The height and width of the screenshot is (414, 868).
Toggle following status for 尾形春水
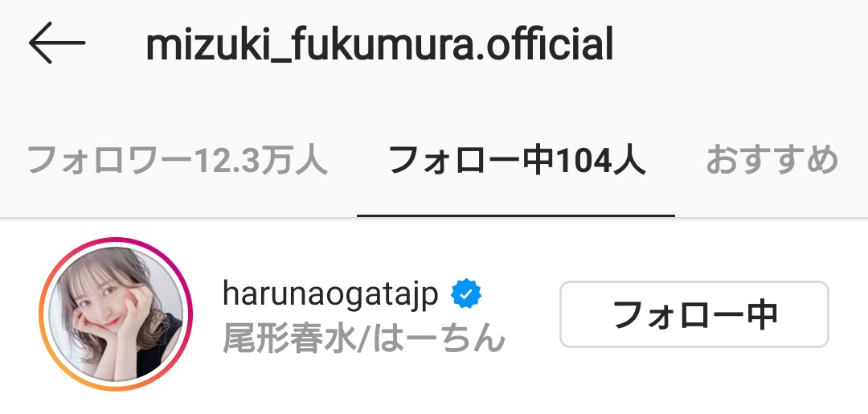click(694, 314)
